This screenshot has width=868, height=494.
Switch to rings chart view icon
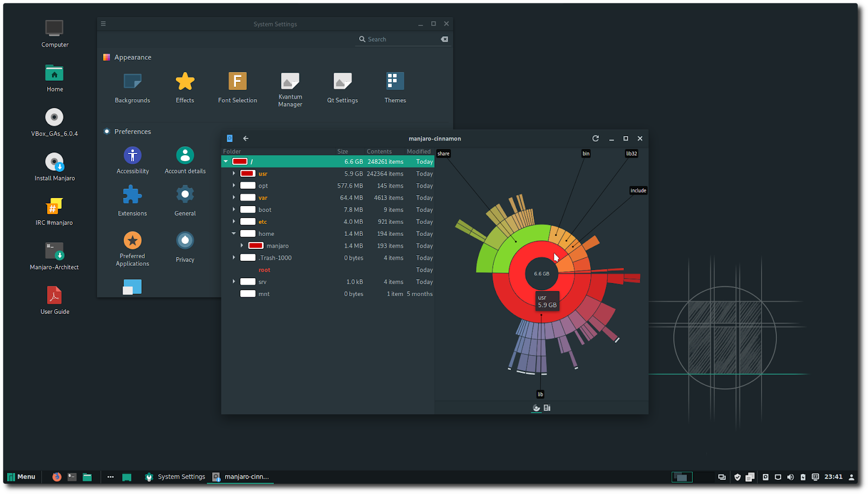pyautogui.click(x=537, y=408)
